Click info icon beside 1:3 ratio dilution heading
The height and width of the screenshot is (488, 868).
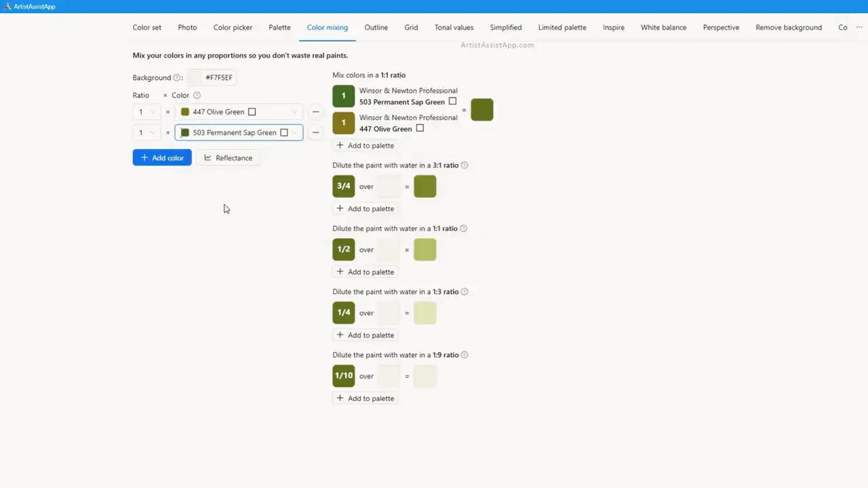[465, 292]
